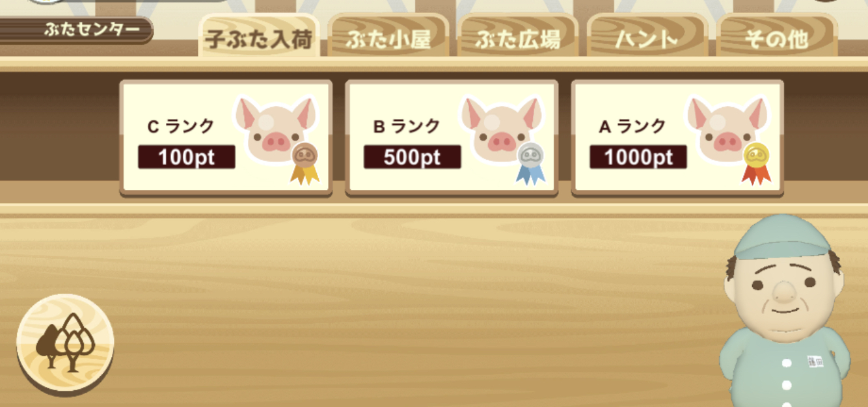Click the silver medal blue ribbon badge
The image size is (868, 407).
530,164
